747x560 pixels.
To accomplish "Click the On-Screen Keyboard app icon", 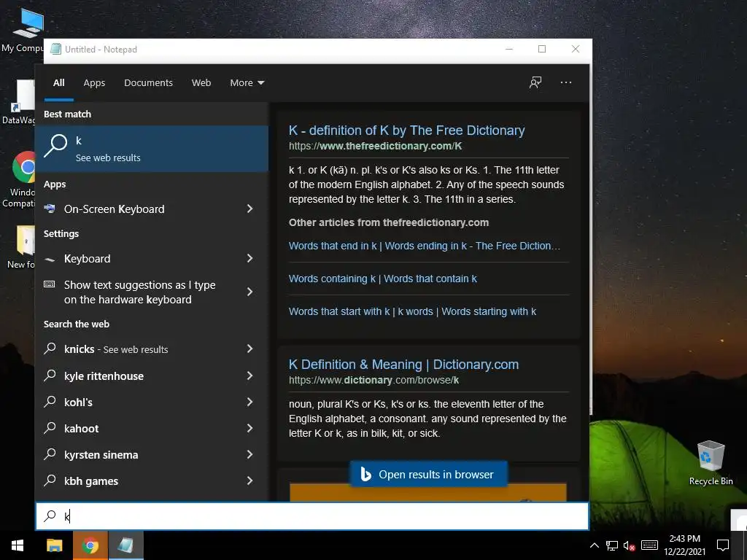I will tap(50, 209).
